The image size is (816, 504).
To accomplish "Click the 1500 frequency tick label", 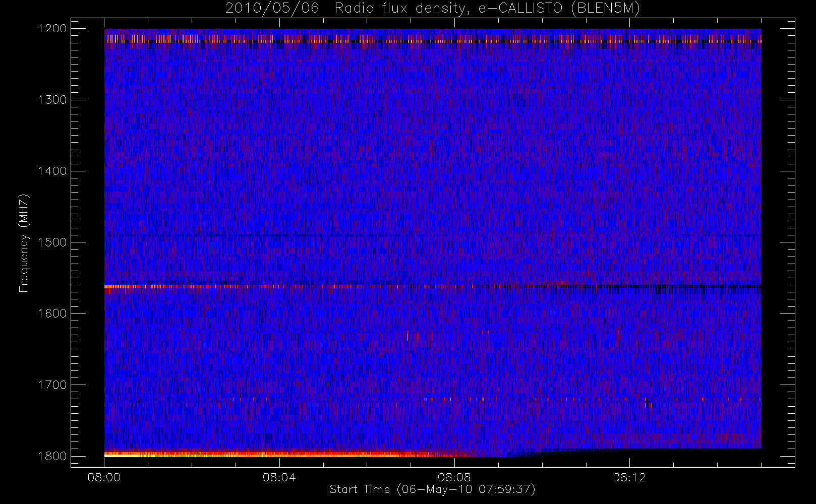I will (x=52, y=242).
